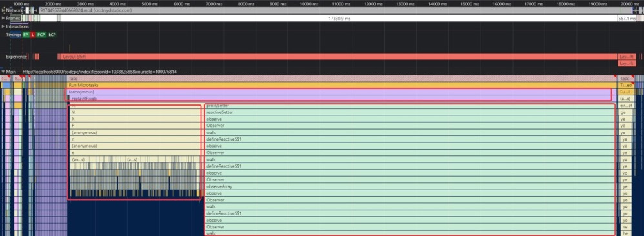
Task: Select the Ti...ed entry under the short Task
Action: click(x=627, y=85)
